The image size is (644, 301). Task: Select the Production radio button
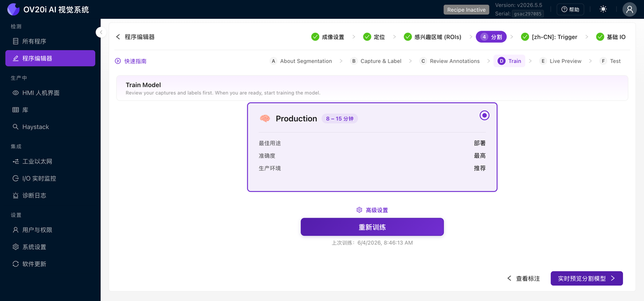[485, 115]
